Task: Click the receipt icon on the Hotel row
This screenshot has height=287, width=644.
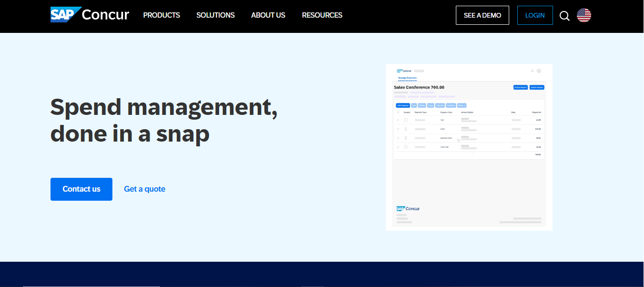Action: [406, 129]
